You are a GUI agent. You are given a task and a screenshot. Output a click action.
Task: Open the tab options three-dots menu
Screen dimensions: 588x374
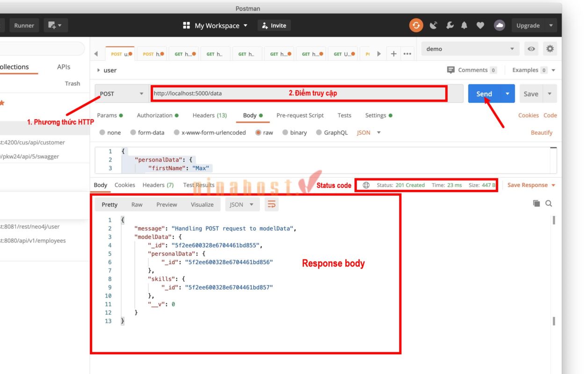point(407,54)
